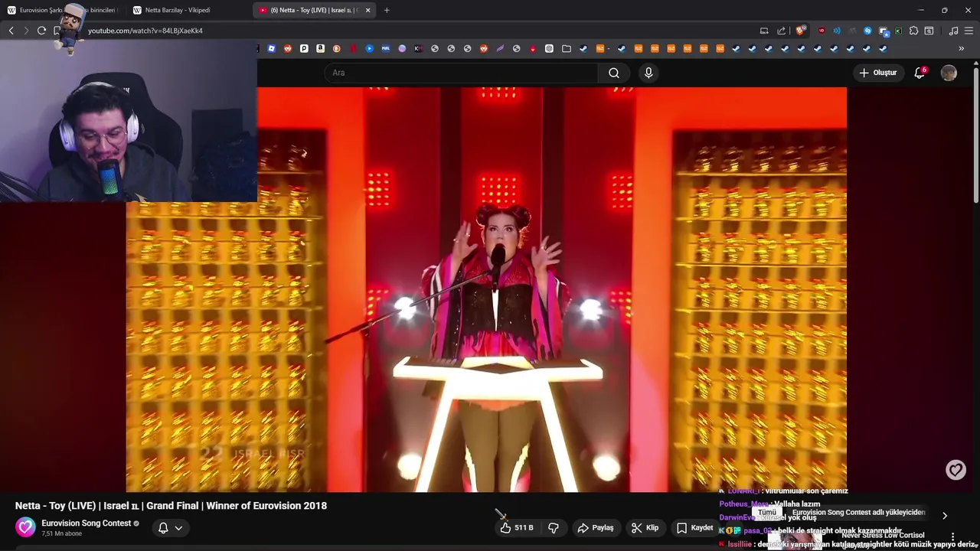
Task: Open the YouTube notifications bell
Action: tap(920, 73)
